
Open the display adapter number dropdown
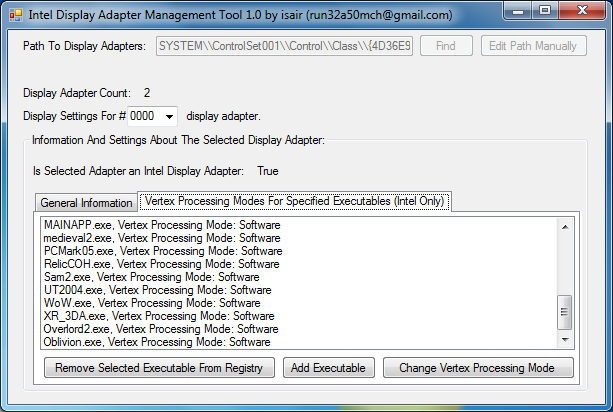click(169, 116)
